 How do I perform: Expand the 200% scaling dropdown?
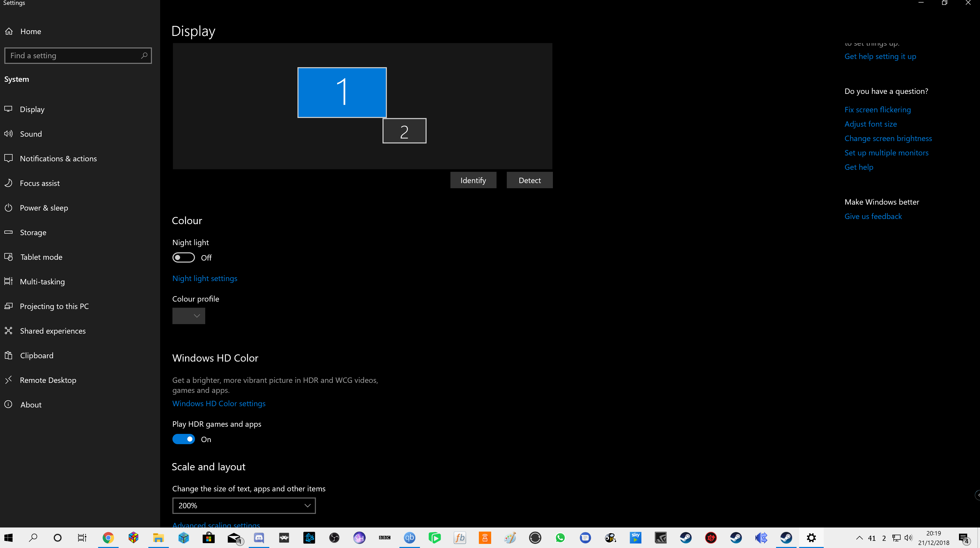click(244, 505)
